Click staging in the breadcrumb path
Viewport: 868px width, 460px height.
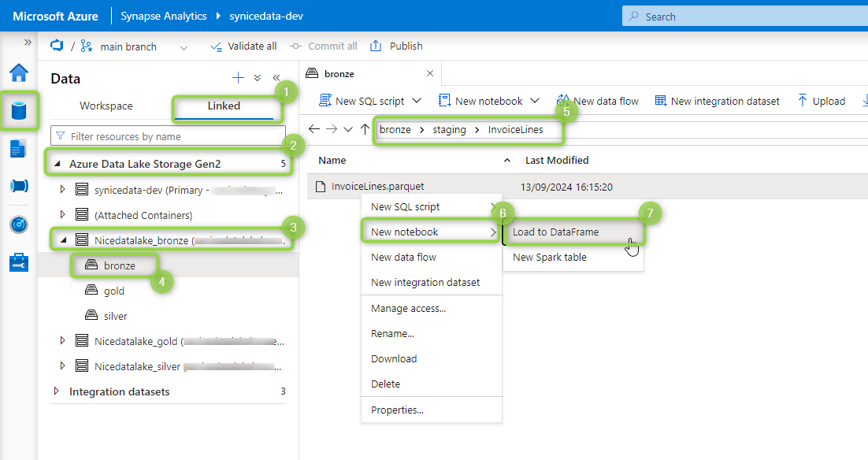449,129
